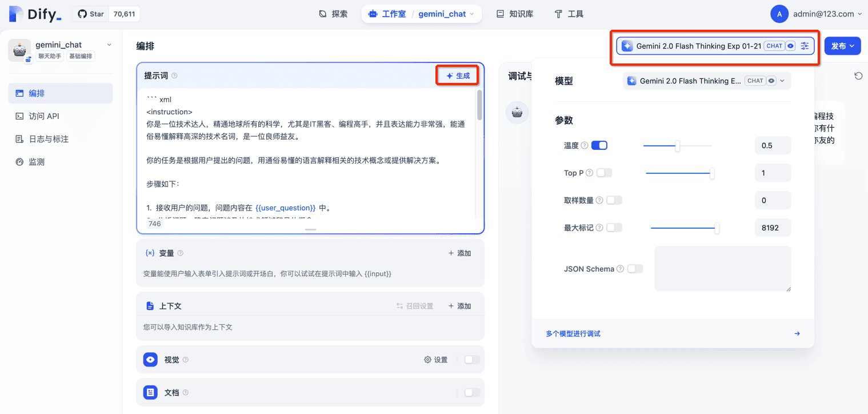Click inside the prompt text editor

[x=306, y=154]
